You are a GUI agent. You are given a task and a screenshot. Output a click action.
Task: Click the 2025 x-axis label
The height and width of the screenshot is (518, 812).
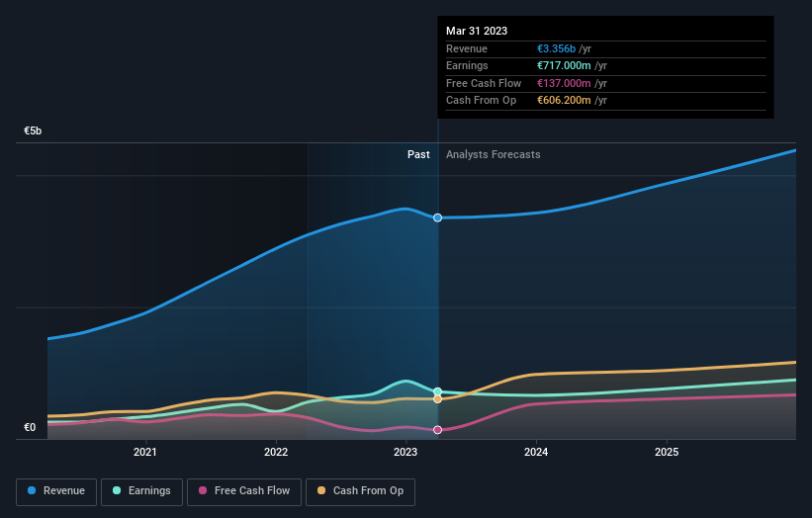pos(667,453)
